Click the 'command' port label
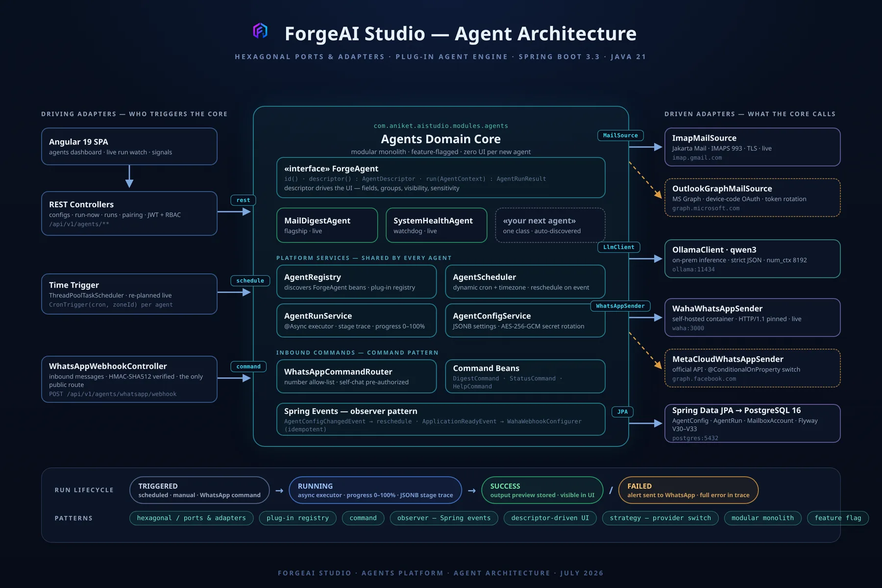 (248, 367)
